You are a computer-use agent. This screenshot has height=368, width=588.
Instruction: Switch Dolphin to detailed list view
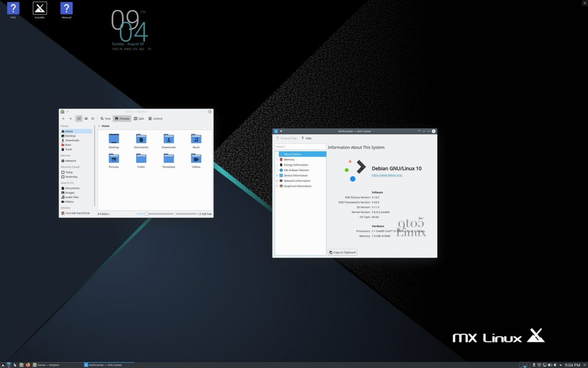(x=86, y=118)
